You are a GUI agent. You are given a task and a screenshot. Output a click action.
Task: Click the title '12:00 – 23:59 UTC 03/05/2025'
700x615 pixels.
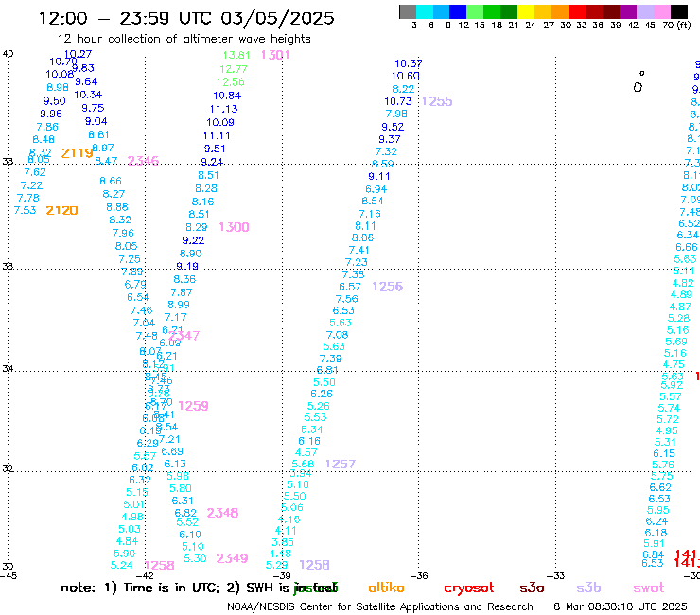186,18
